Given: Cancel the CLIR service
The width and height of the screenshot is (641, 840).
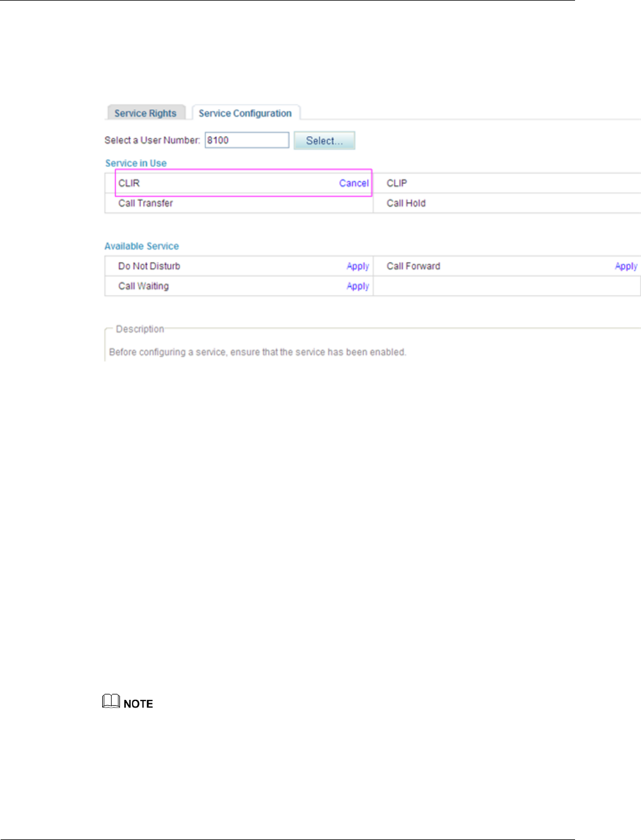Looking at the screenshot, I should point(354,183).
